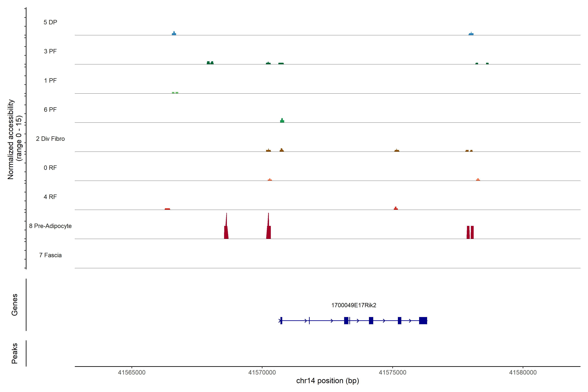This screenshot has width=588, height=392.
Task: Click the 5 DP track label
Action: [50, 22]
